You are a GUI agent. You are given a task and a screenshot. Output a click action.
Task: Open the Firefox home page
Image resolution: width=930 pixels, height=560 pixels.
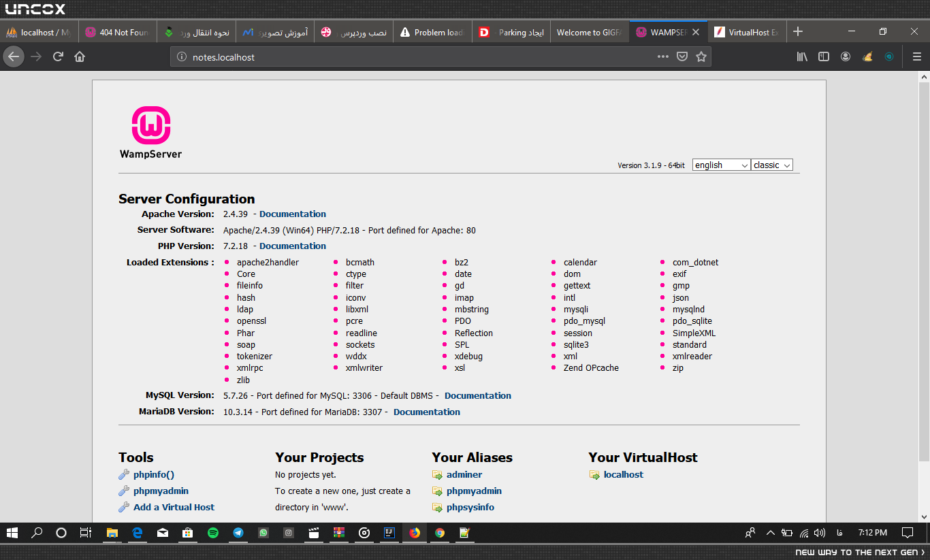click(x=80, y=56)
